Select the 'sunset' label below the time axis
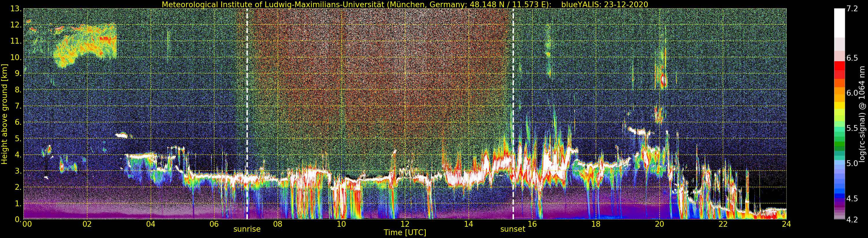 [x=513, y=229]
